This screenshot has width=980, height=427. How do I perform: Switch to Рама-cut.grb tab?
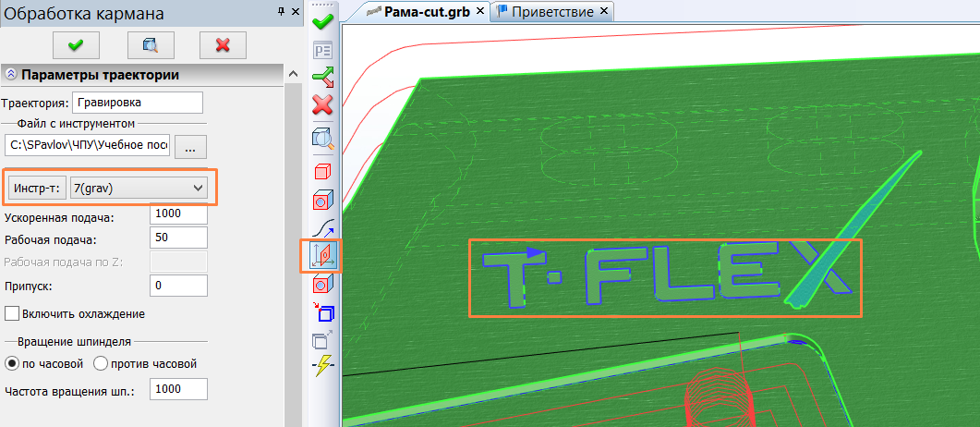tap(427, 11)
